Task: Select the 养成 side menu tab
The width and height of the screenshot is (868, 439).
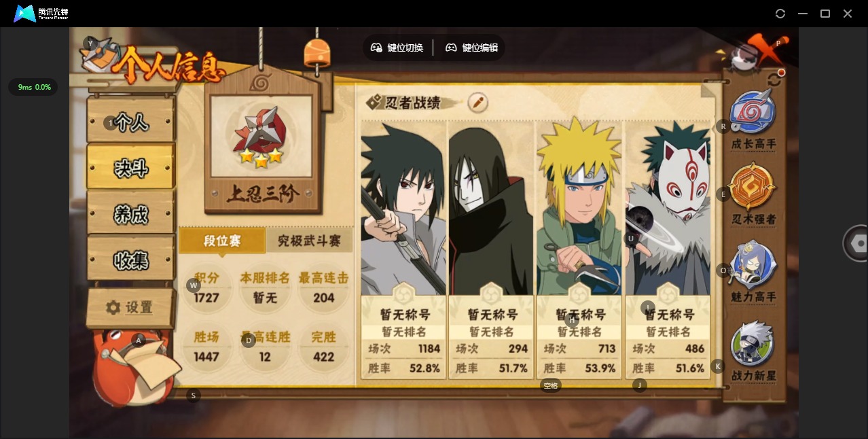Action: pyautogui.click(x=131, y=215)
